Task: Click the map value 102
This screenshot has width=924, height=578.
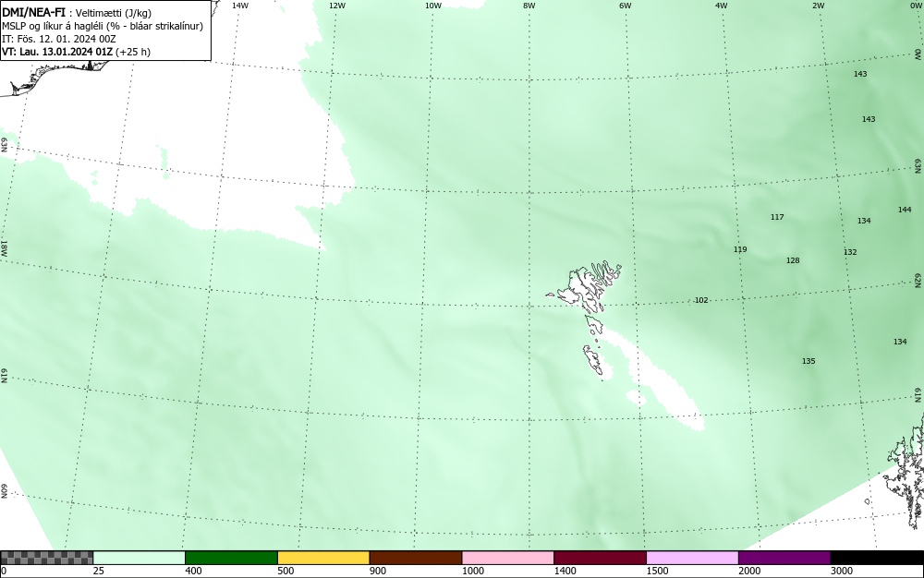Action: click(x=701, y=300)
